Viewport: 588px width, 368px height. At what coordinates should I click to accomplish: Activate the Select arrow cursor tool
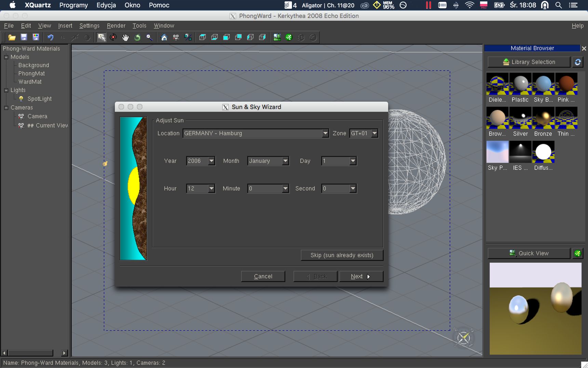pyautogui.click(x=102, y=37)
